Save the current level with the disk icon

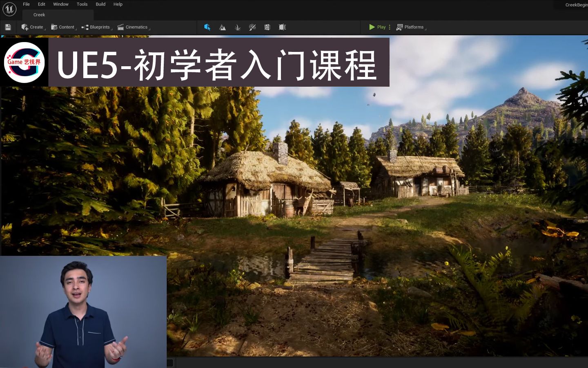(8, 27)
